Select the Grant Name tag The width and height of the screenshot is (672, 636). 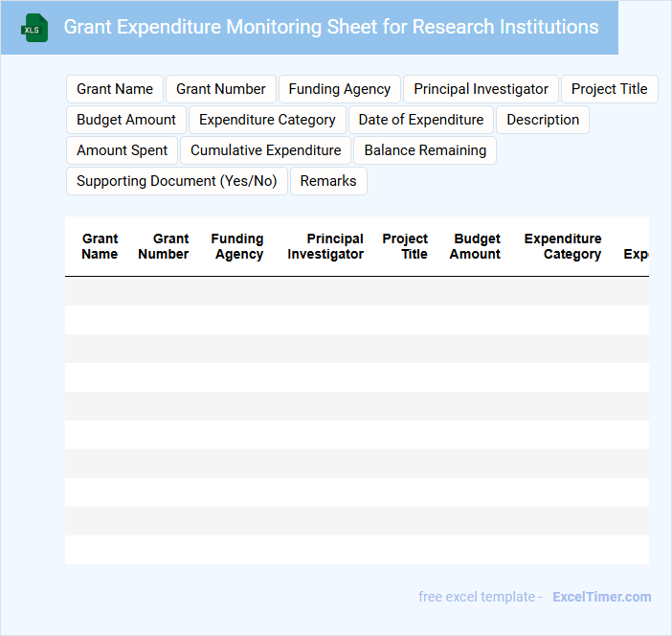(115, 89)
